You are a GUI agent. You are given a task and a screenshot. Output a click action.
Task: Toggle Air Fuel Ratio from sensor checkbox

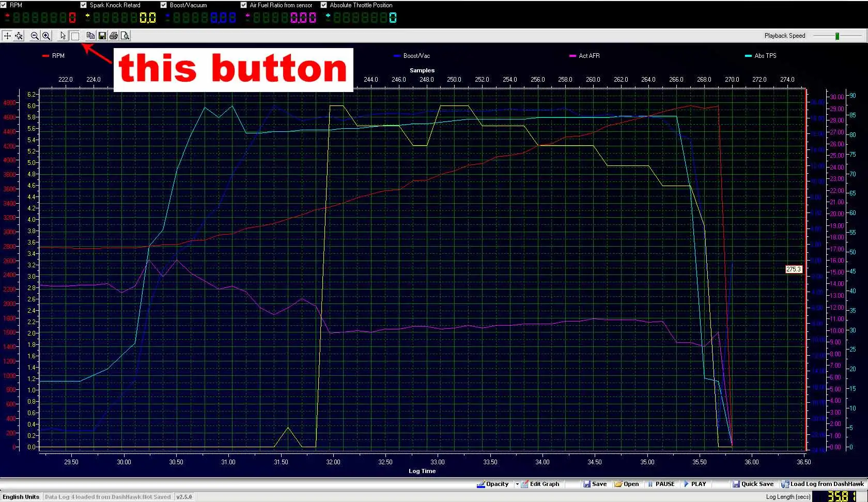pyautogui.click(x=244, y=5)
